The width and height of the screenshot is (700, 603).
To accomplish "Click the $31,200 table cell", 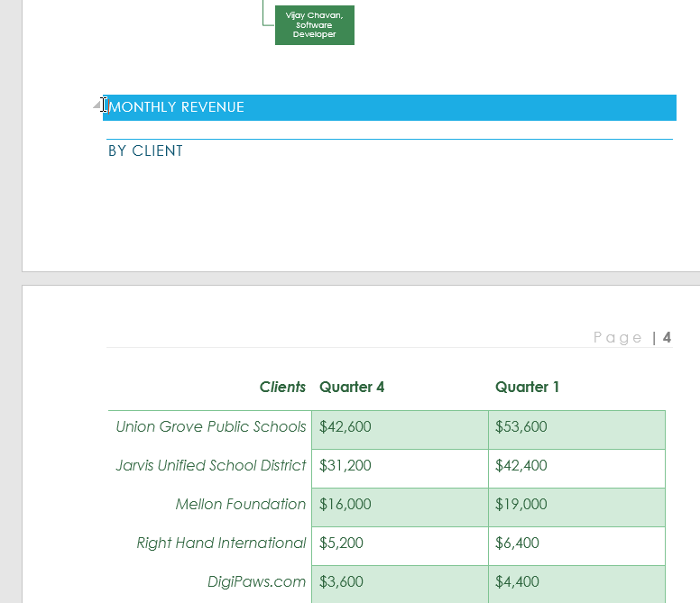I will (x=345, y=466).
